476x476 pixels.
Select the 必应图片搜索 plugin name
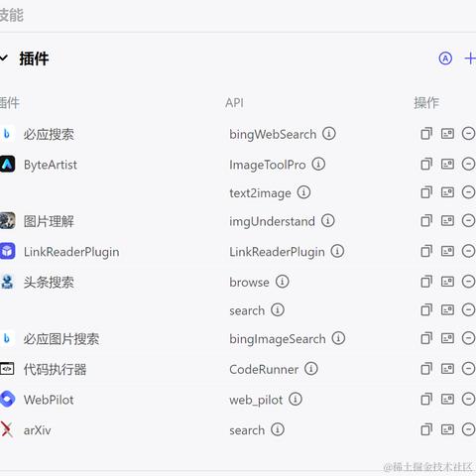61,339
